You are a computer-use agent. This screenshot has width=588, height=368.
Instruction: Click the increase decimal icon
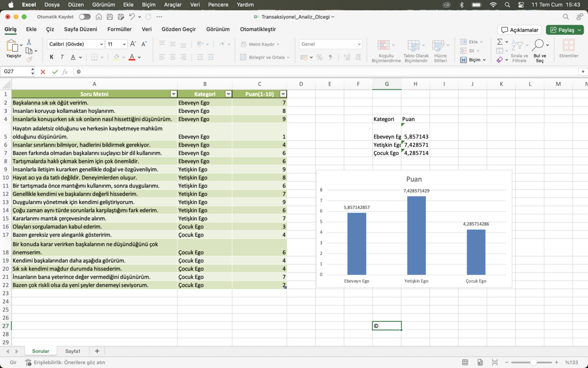347,57
